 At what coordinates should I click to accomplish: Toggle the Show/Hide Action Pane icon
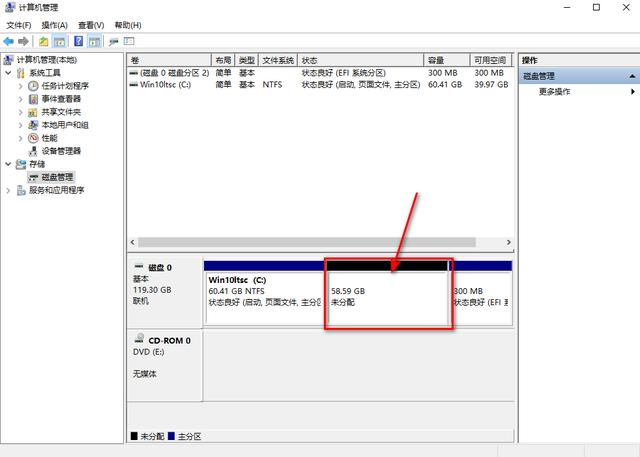pyautogui.click(x=94, y=41)
